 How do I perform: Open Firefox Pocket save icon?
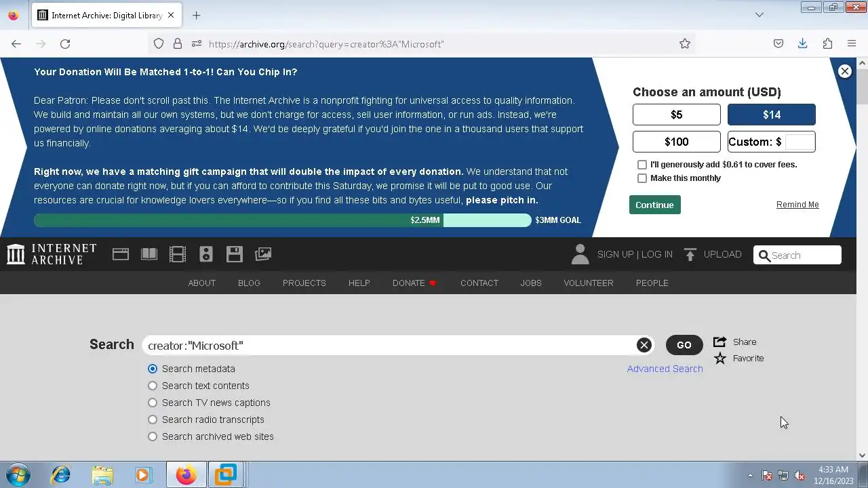[x=778, y=43]
